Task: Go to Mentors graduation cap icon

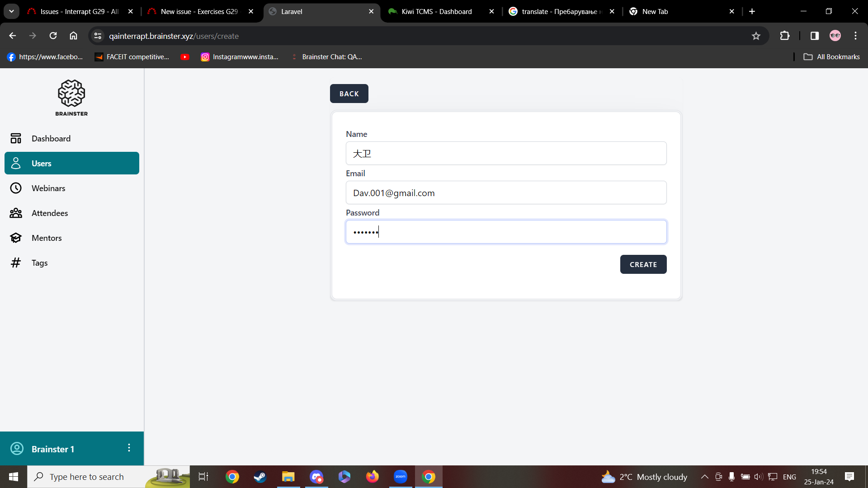Action: tap(16, 238)
